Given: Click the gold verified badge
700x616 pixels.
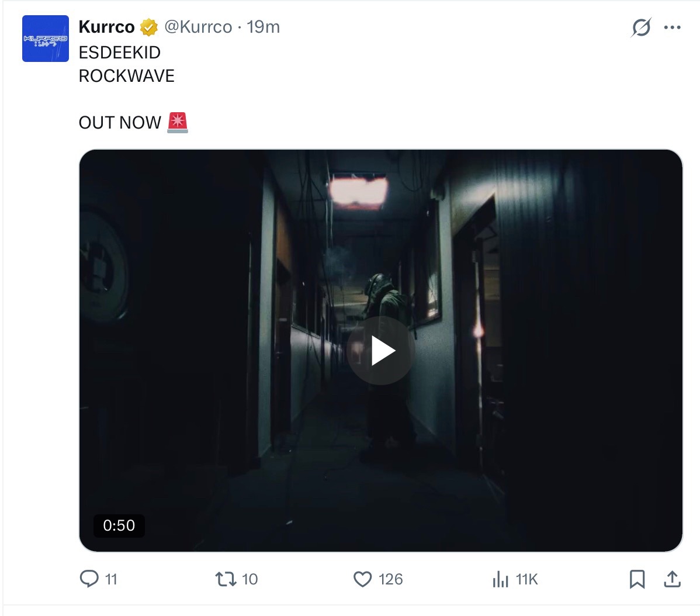Looking at the screenshot, I should pyautogui.click(x=149, y=27).
